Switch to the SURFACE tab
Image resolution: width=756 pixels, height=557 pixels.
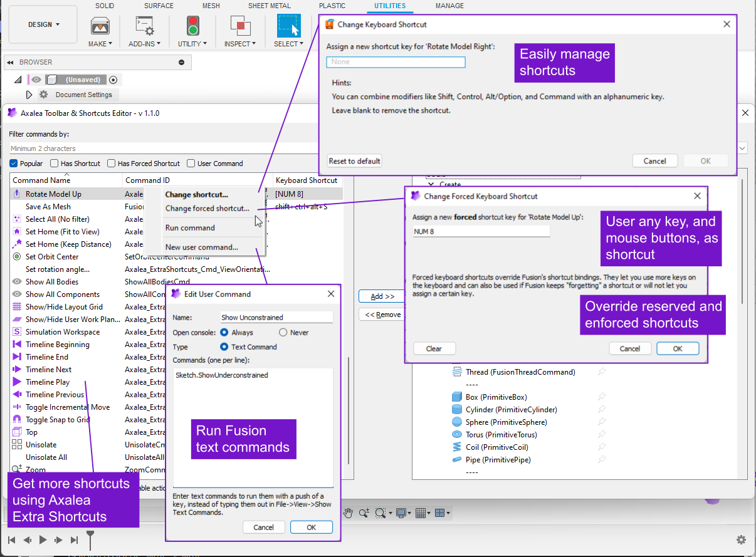coord(159,6)
